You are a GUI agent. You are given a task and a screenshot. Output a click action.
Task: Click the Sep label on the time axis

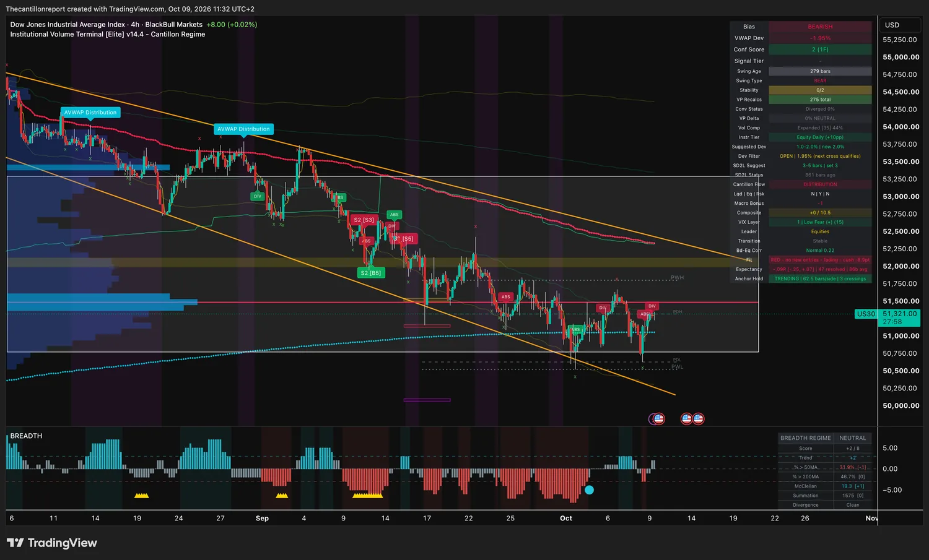262,519
